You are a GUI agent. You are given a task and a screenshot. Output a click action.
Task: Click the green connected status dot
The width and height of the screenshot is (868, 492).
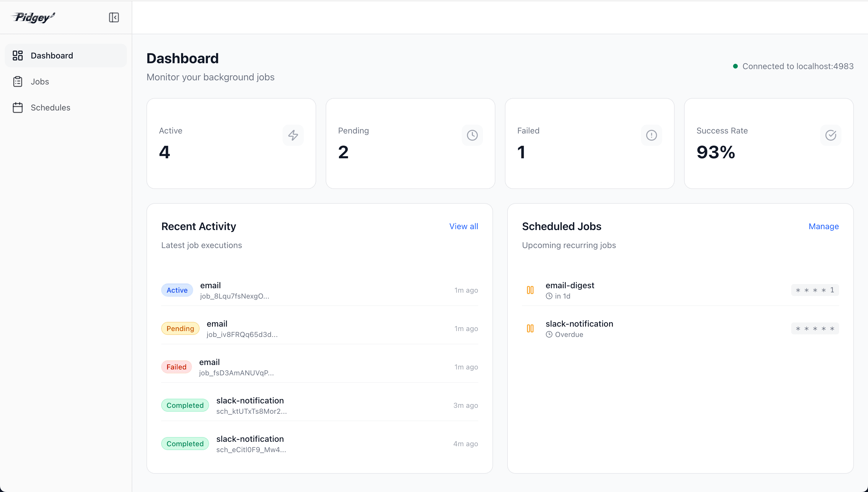click(736, 66)
